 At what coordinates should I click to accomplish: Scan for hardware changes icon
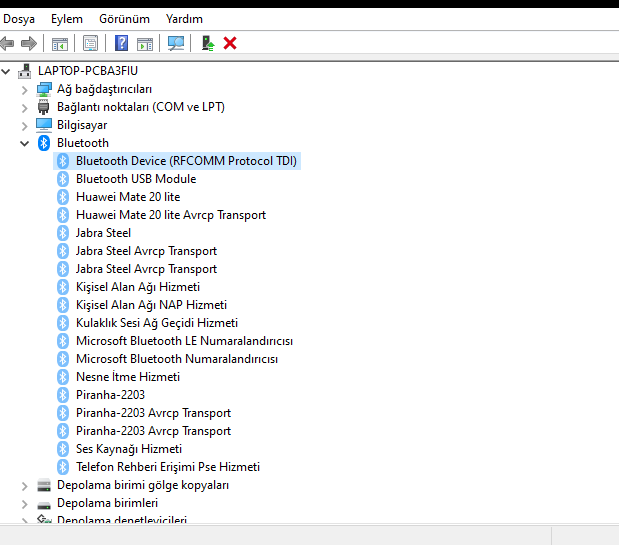coord(176,43)
